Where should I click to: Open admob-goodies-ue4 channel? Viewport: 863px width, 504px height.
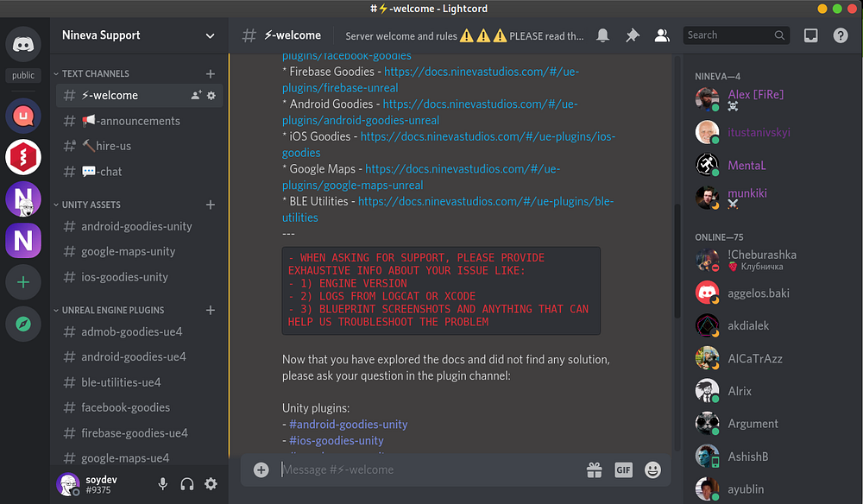tap(139, 331)
